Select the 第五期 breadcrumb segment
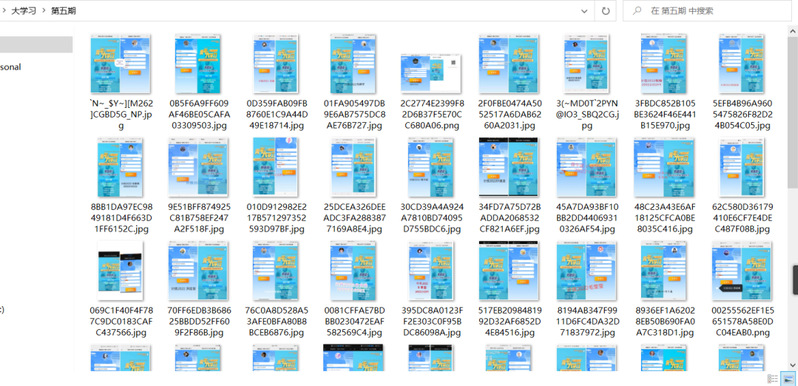Image resolution: width=798 pixels, height=386 pixels. pyautogui.click(x=63, y=11)
